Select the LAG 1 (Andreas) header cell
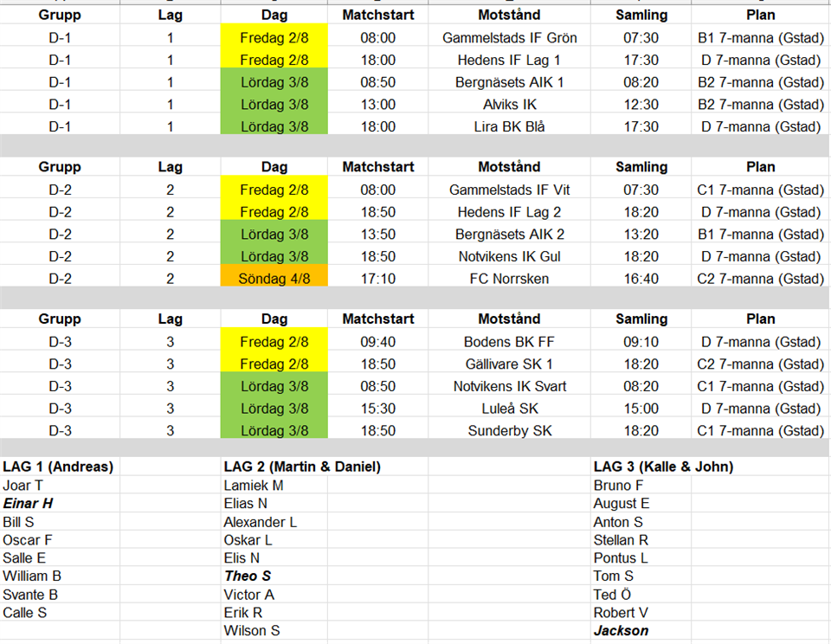831x644 pixels. coord(58,467)
